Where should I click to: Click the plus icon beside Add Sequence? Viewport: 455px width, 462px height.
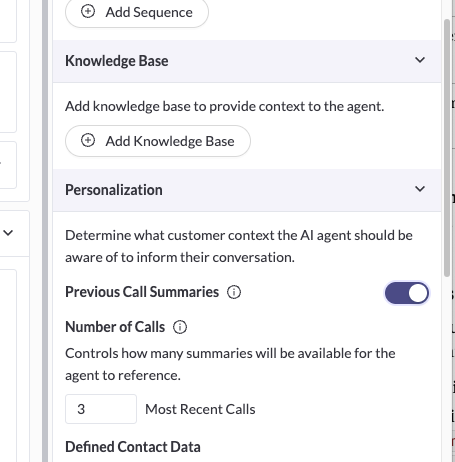coord(88,11)
